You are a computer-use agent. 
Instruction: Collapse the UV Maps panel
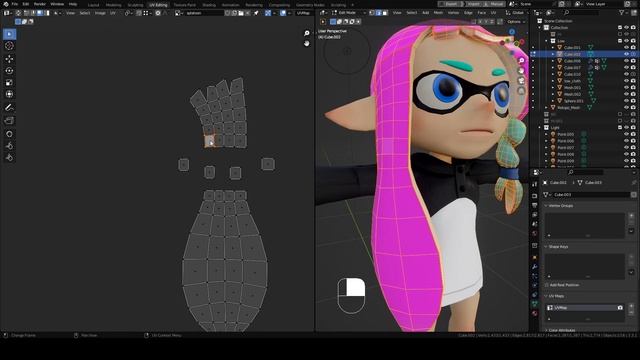(546, 296)
